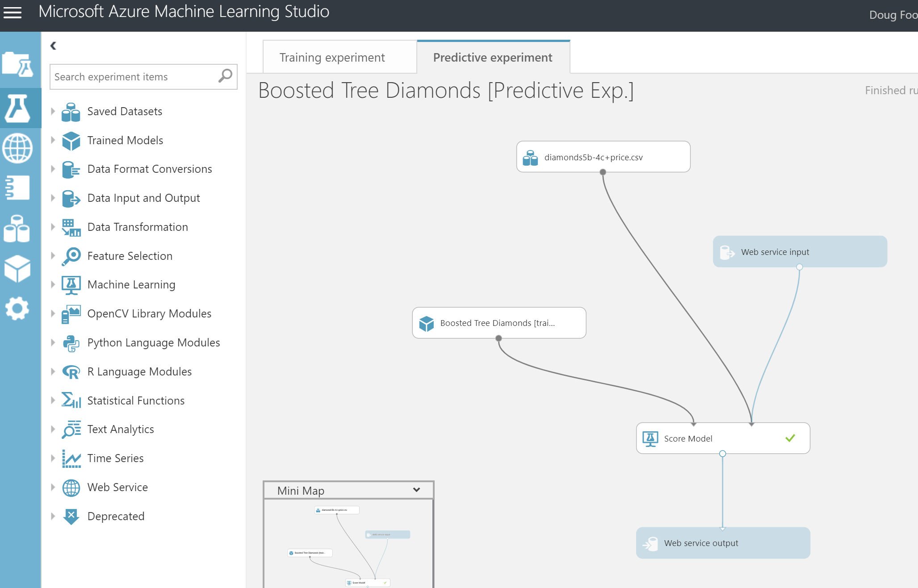Expand the Machine Learning category
Image resolution: width=918 pixels, height=588 pixels.
tap(53, 284)
